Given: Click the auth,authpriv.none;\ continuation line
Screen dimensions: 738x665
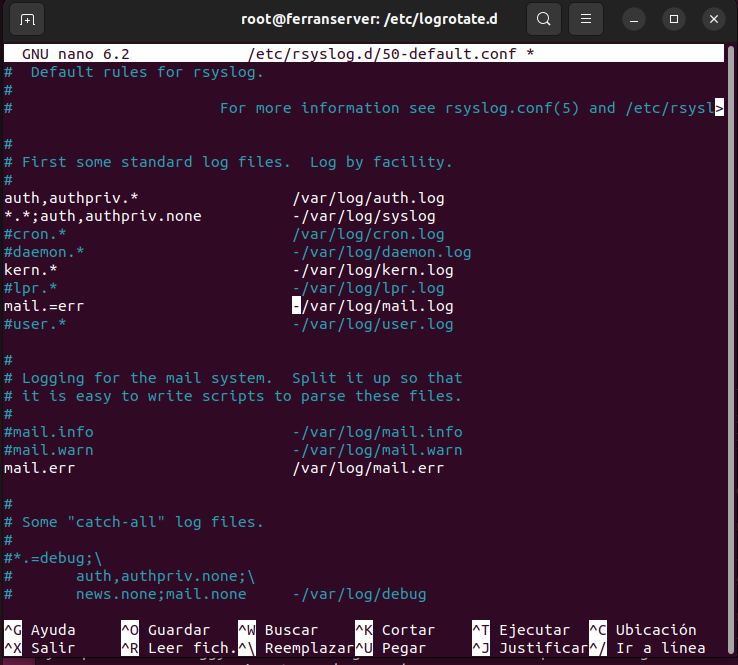Looking at the screenshot, I should click(166, 576).
